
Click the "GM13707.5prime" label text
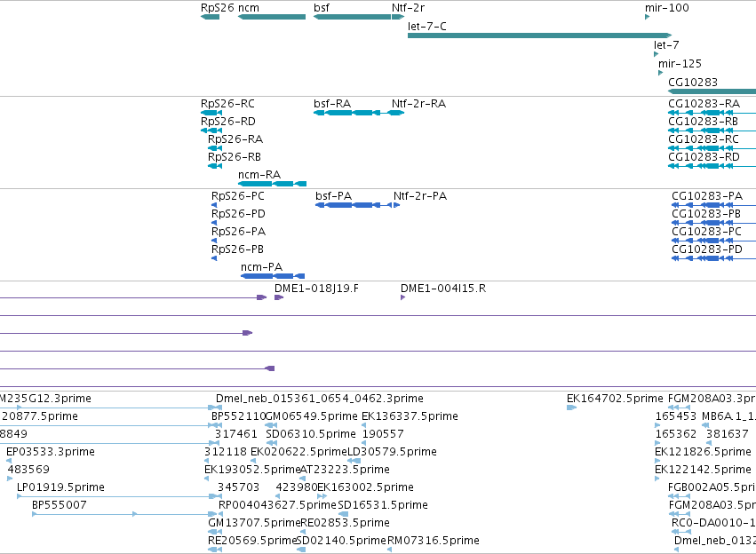tap(254, 523)
